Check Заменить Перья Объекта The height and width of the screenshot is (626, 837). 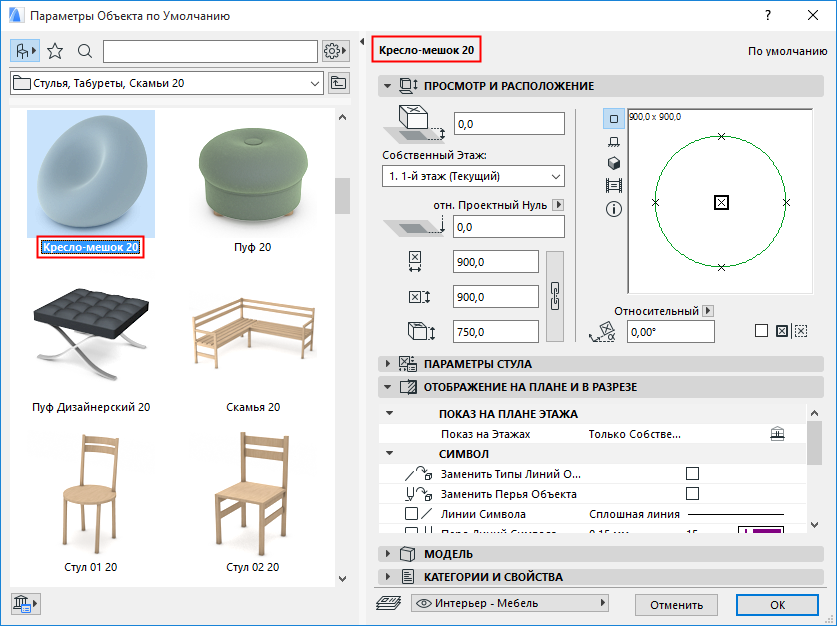pos(692,494)
